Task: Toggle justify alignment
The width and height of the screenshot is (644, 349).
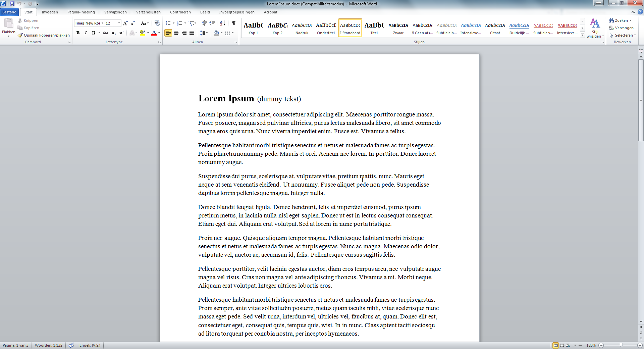Action: pos(192,33)
